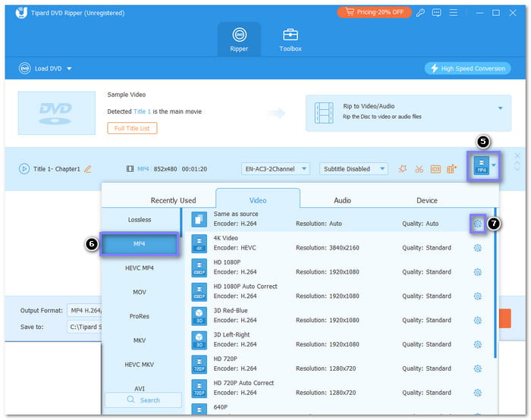This screenshot has height=420, width=531.
Task: Click Load DVD button
Action: [x=41, y=68]
